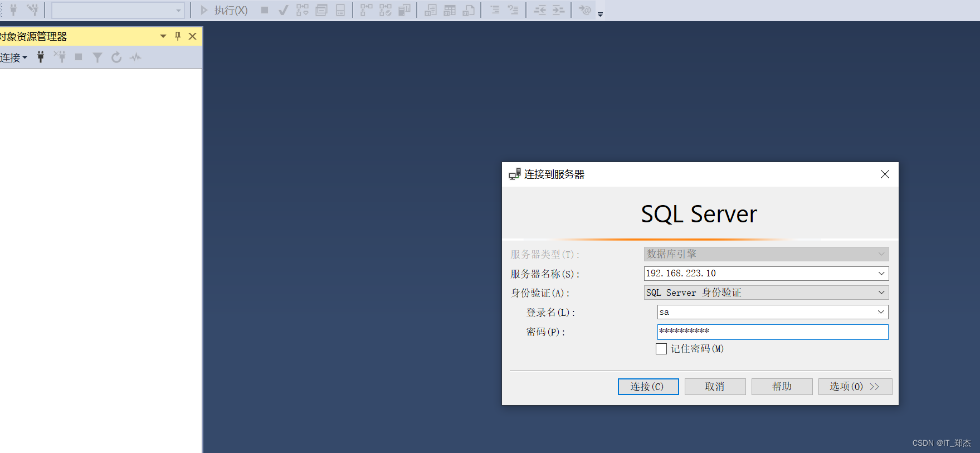Toggle the IntelliSense Enabled icon
The width and height of the screenshot is (980, 453).
340,10
